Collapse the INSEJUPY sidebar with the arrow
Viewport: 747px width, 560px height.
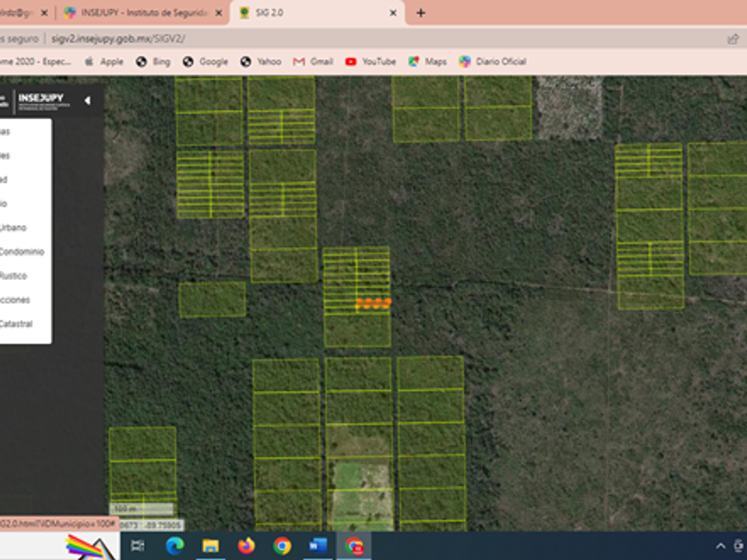pyautogui.click(x=87, y=101)
